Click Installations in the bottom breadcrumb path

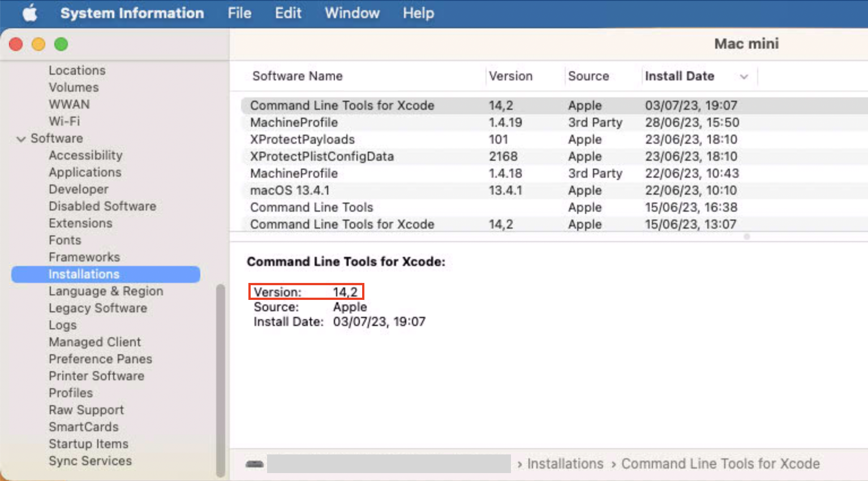pyautogui.click(x=565, y=463)
